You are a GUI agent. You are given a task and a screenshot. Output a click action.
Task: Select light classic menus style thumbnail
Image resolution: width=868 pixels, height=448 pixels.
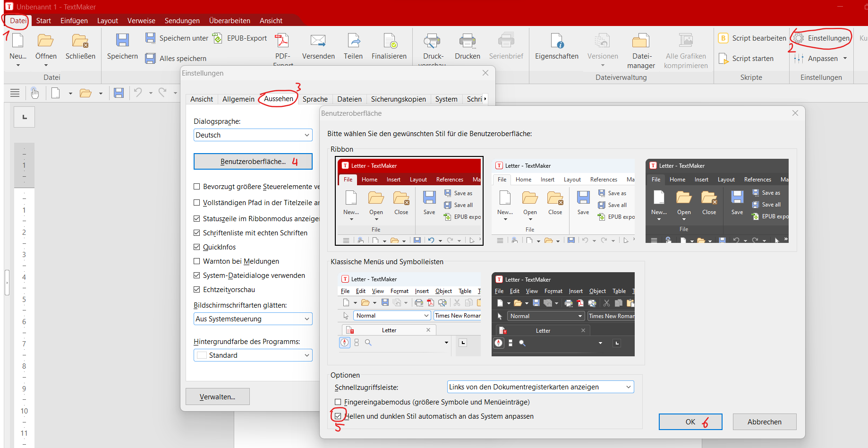coord(409,314)
